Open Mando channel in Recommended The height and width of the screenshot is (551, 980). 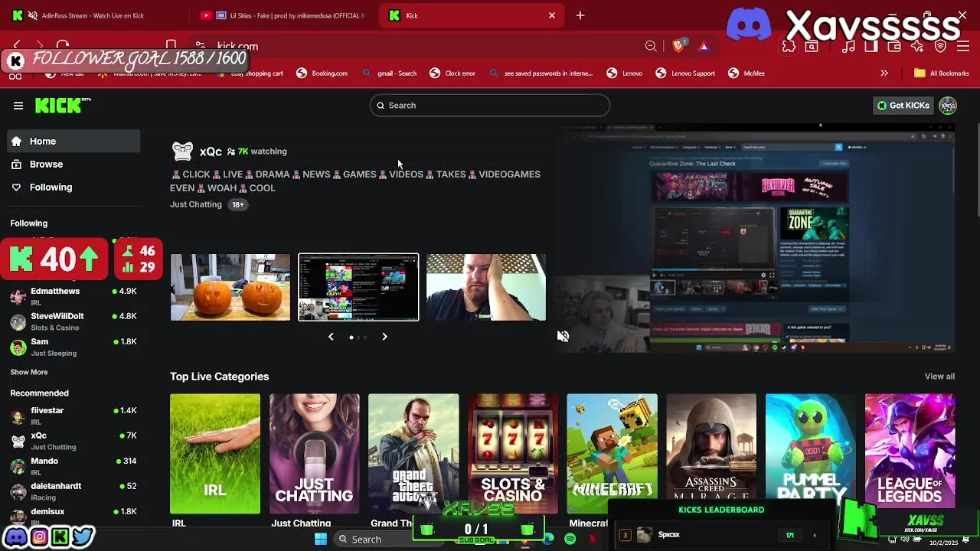[74, 466]
